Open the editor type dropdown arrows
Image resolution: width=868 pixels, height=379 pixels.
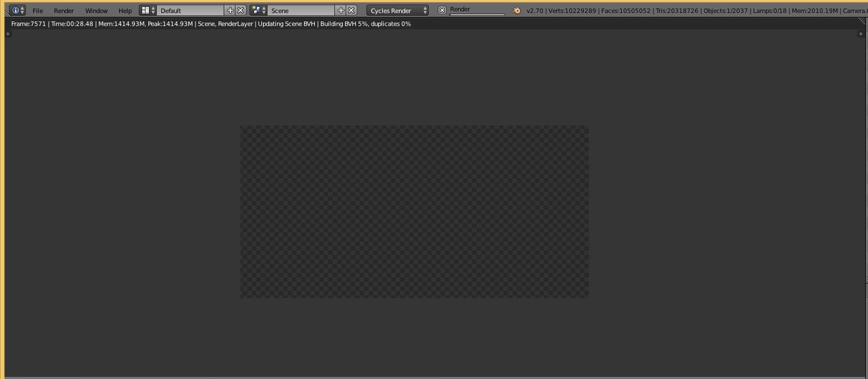pos(22,9)
